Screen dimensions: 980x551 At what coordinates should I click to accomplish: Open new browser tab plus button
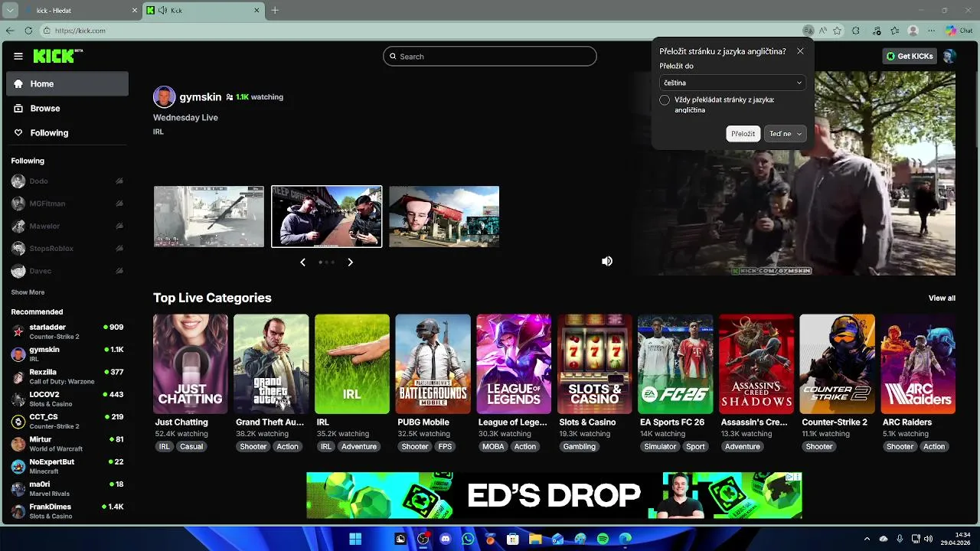pyautogui.click(x=275, y=10)
